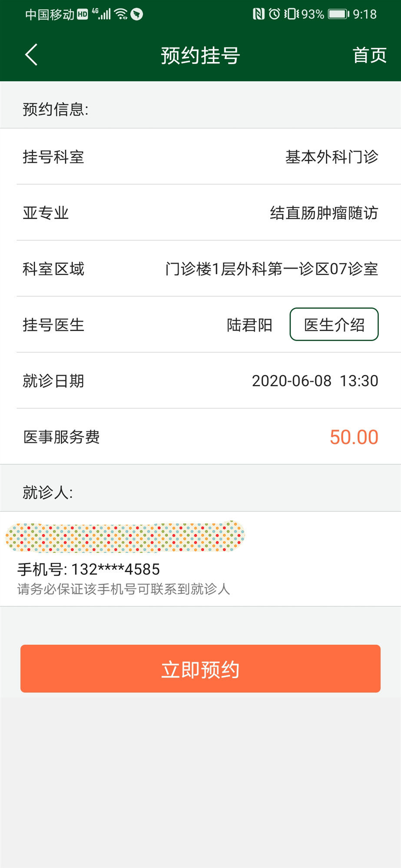Tap the NFC status icon
Viewport: 401px width, 868px height.
258,14
